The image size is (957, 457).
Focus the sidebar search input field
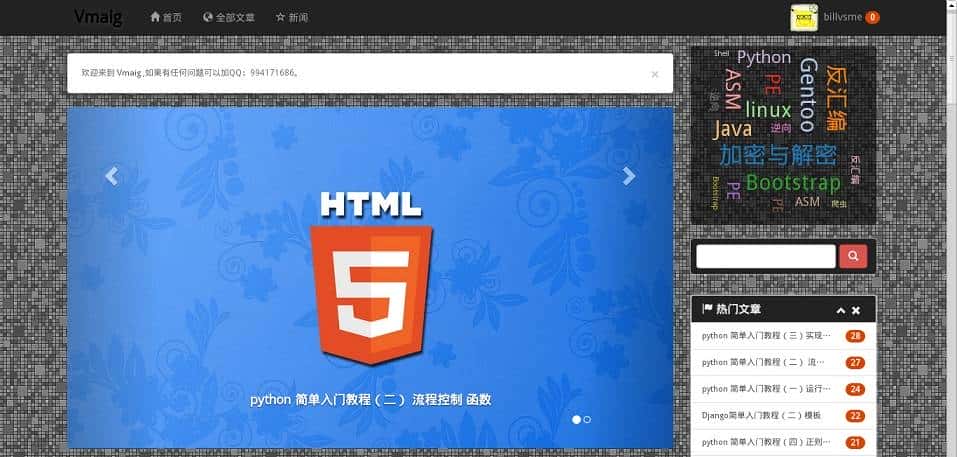(x=765, y=257)
